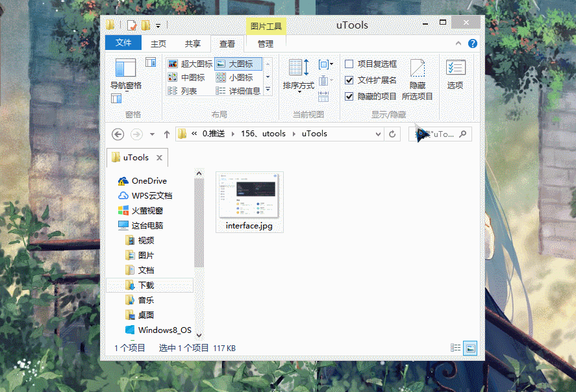This screenshot has height=392, width=576.
Task: Open the 图片 folder
Action: tap(140, 256)
